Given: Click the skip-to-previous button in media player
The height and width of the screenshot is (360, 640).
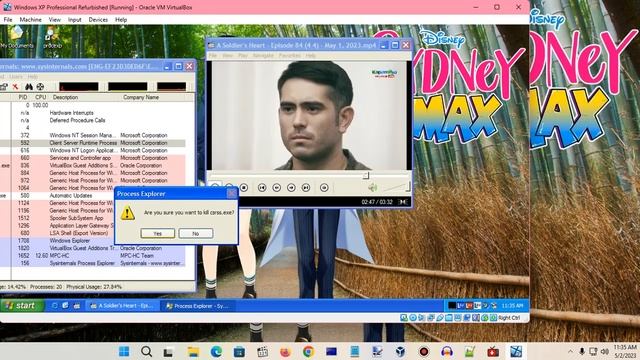Looking at the screenshot, I should point(262,187).
